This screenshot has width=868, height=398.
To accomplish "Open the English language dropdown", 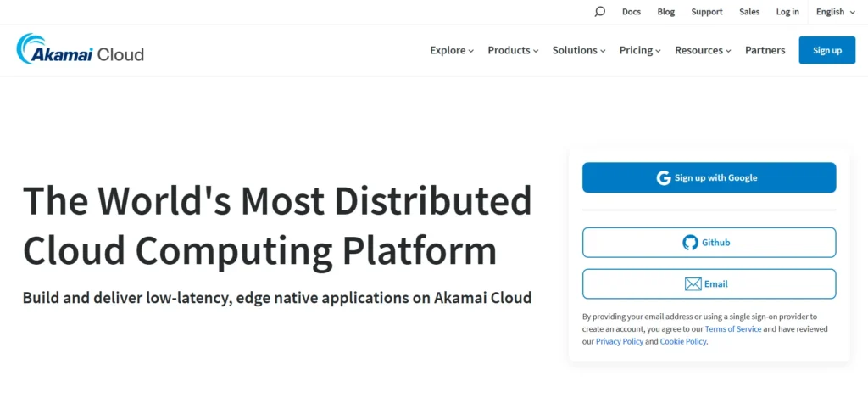I will click(836, 12).
